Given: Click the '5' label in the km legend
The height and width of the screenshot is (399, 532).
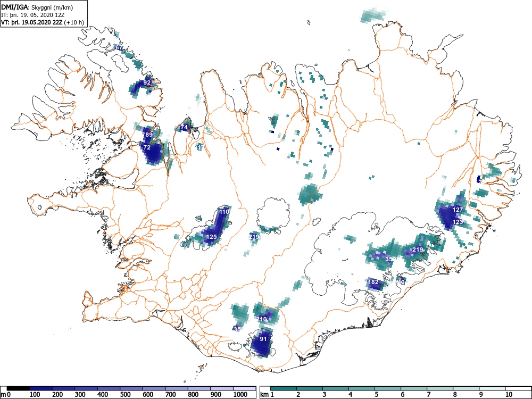Looking at the screenshot, I should [x=377, y=394].
